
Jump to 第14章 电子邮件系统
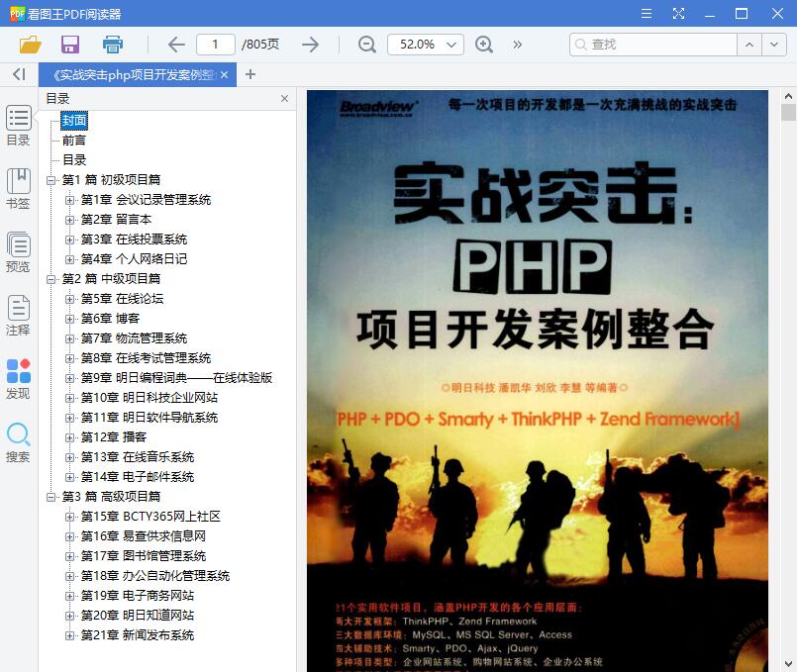click(x=138, y=477)
